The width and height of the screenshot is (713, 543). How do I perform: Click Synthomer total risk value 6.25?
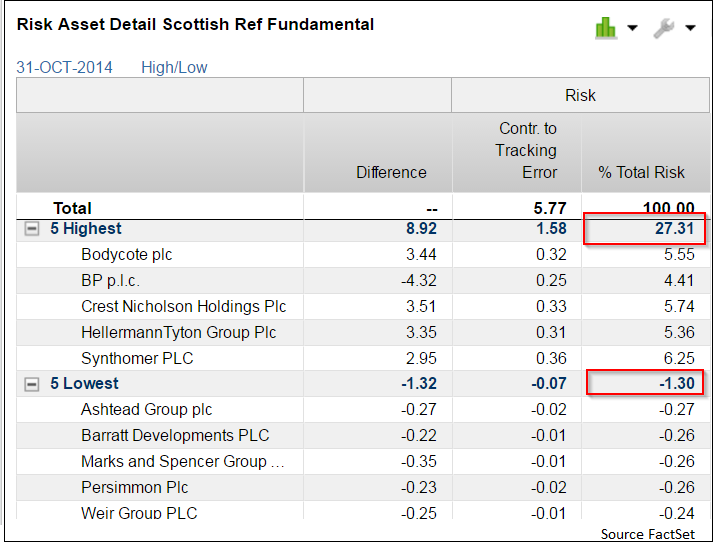679,358
